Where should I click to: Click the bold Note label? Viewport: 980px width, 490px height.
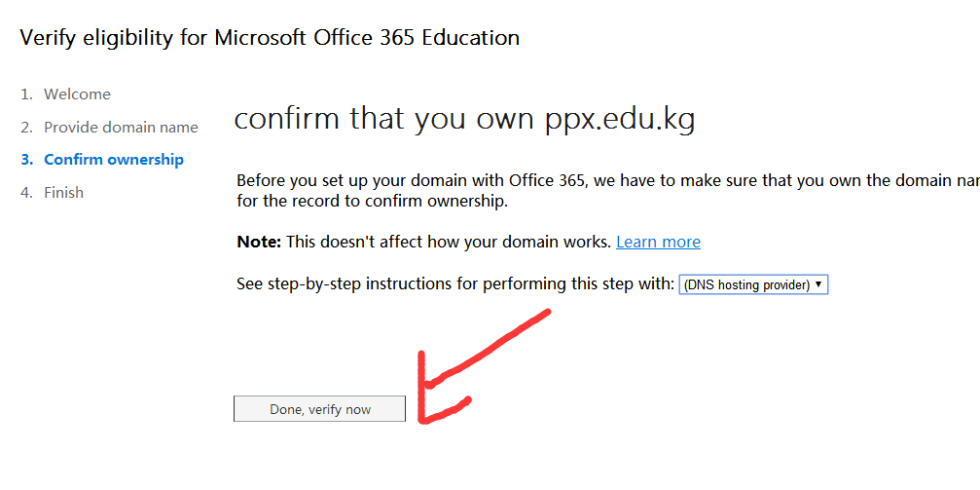pyautogui.click(x=259, y=242)
